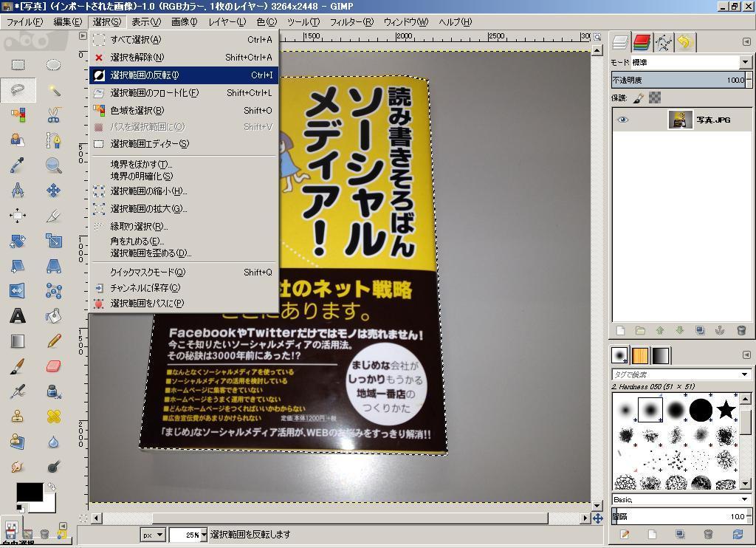Click the black foreground color swatch
756x548 pixels.
click(29, 493)
